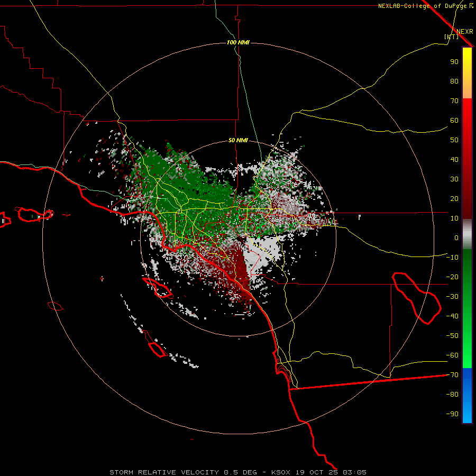Click the -60 value on the velocity scale
Screen dimensions: 476x476
452,355
